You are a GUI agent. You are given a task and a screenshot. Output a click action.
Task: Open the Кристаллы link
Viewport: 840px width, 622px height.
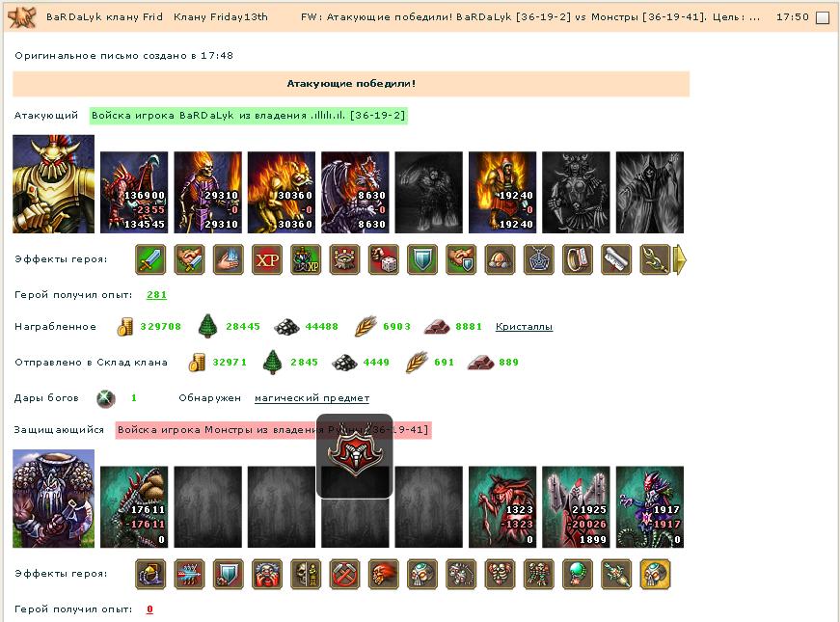pos(524,326)
